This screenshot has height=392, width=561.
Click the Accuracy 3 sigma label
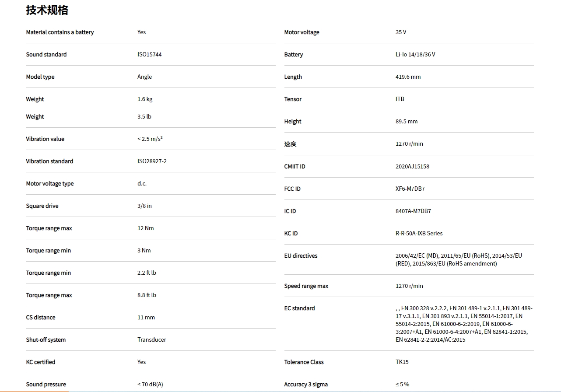pyautogui.click(x=306, y=385)
